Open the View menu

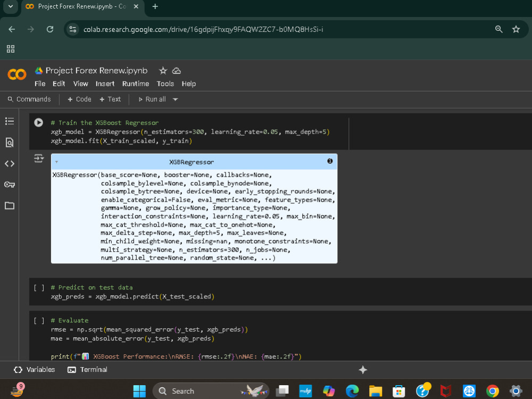[80, 84]
